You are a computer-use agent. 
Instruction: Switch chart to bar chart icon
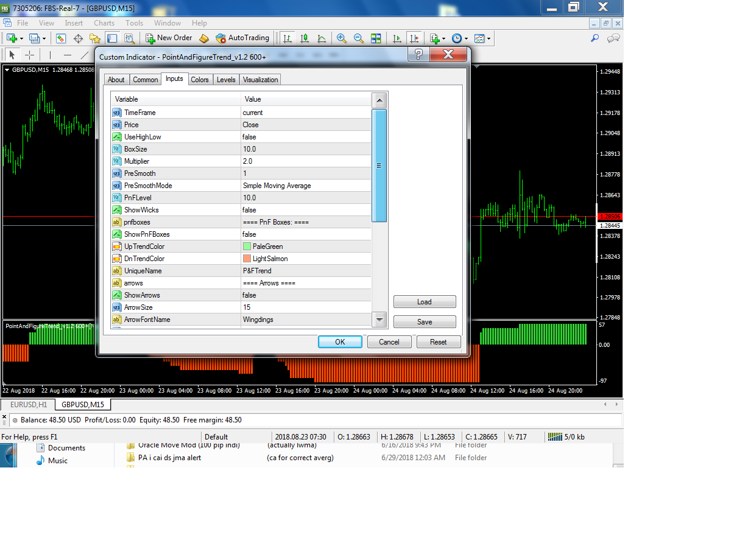click(288, 38)
